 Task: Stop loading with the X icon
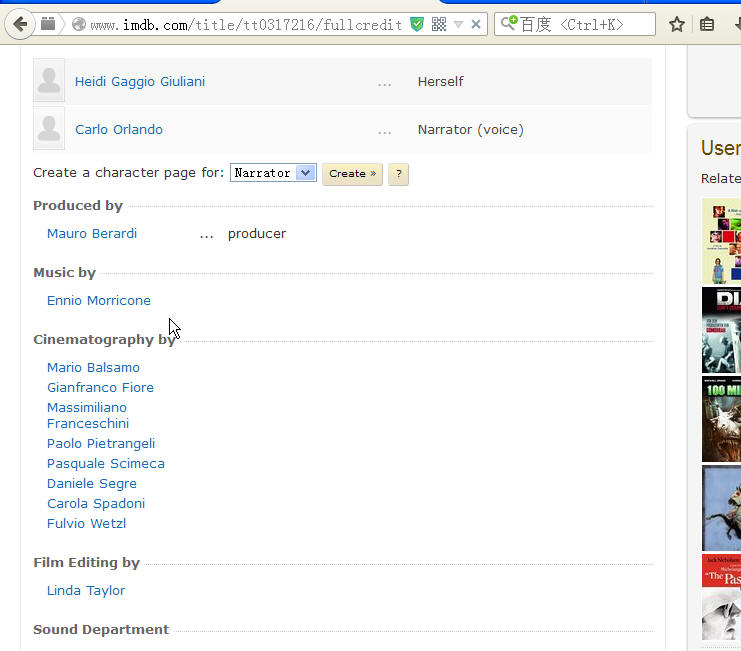(476, 24)
